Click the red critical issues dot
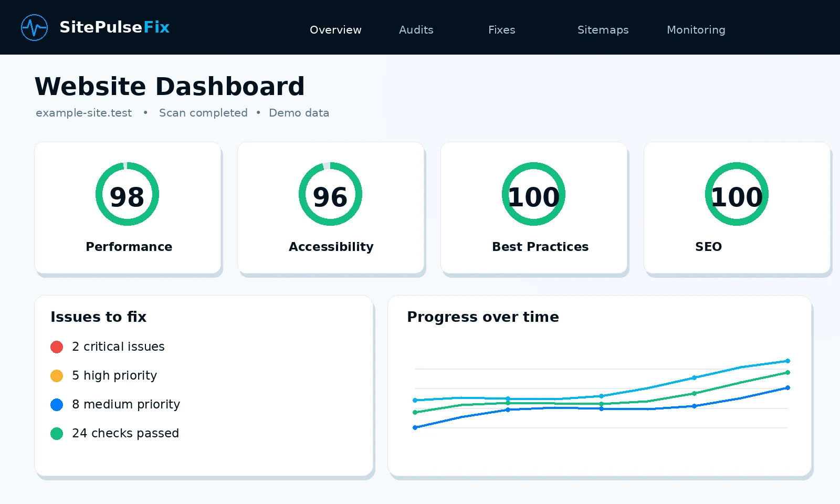This screenshot has height=504, width=840. pyautogui.click(x=57, y=347)
